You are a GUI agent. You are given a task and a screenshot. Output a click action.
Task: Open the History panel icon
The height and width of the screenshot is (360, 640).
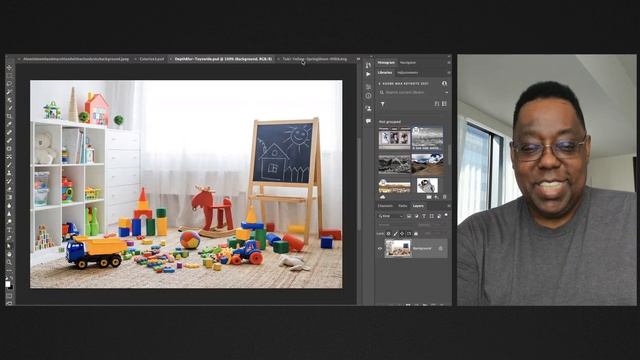pos(368,65)
